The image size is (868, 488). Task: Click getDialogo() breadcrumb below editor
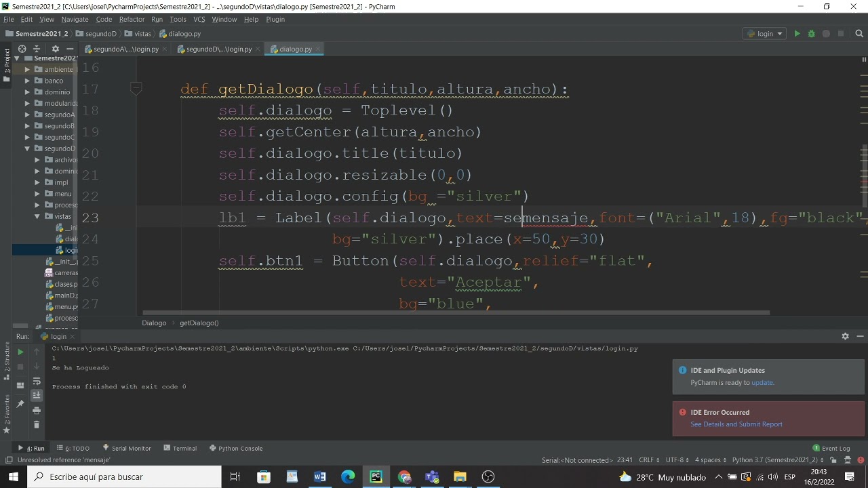click(x=199, y=323)
